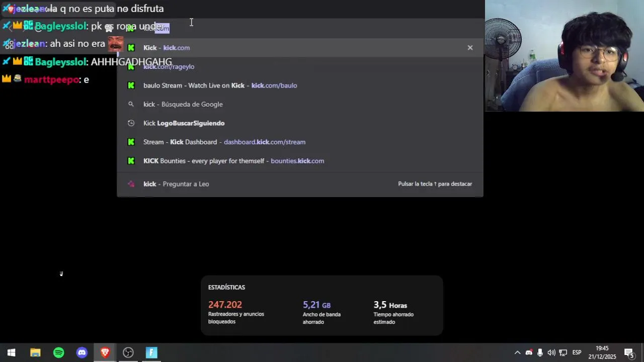Click the ESTADÍSTICAS heading

(x=226, y=287)
